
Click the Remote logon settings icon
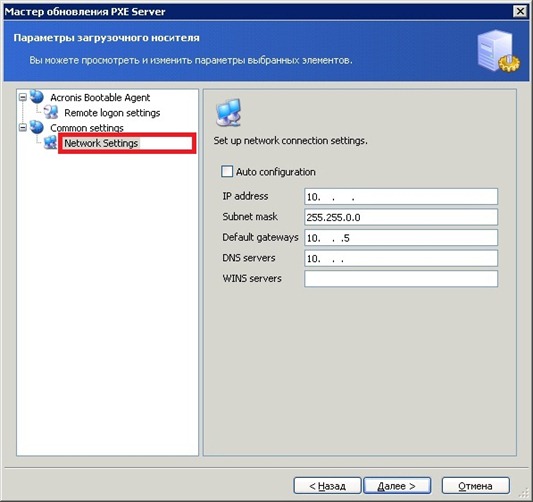tap(51, 112)
